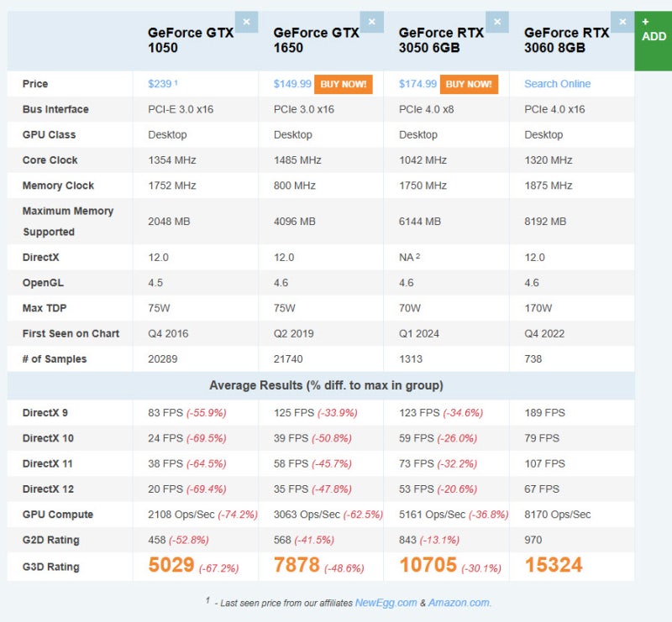
Task: Click the 8192 MB memory value
Action: 545,222
